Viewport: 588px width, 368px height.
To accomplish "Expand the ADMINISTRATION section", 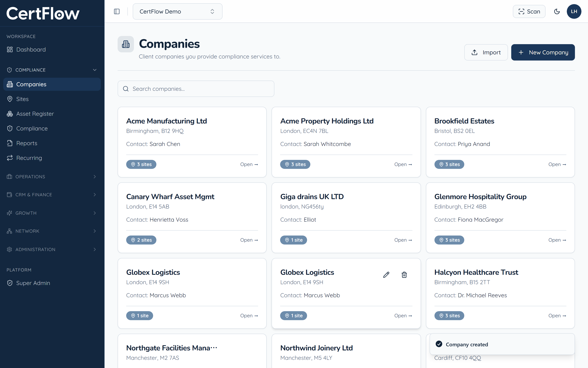I will [52, 249].
